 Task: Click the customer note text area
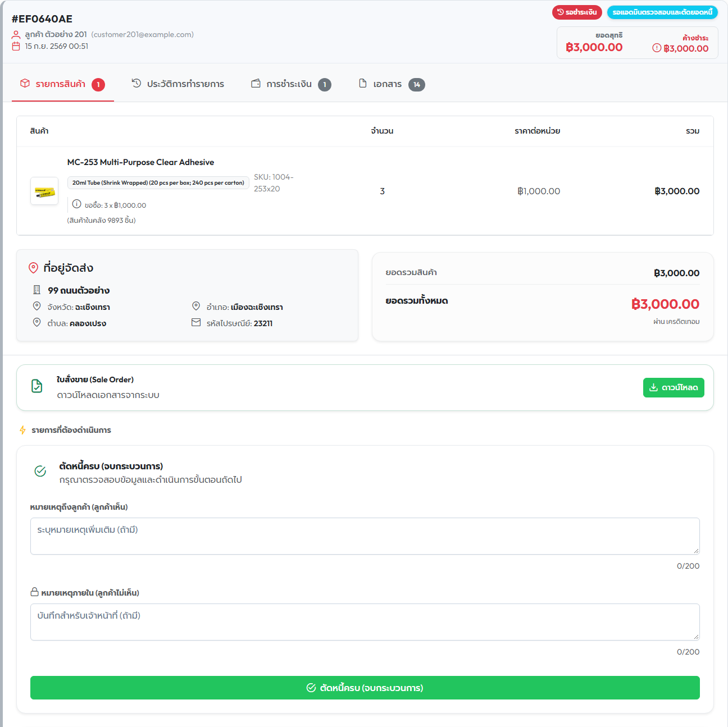coord(365,536)
